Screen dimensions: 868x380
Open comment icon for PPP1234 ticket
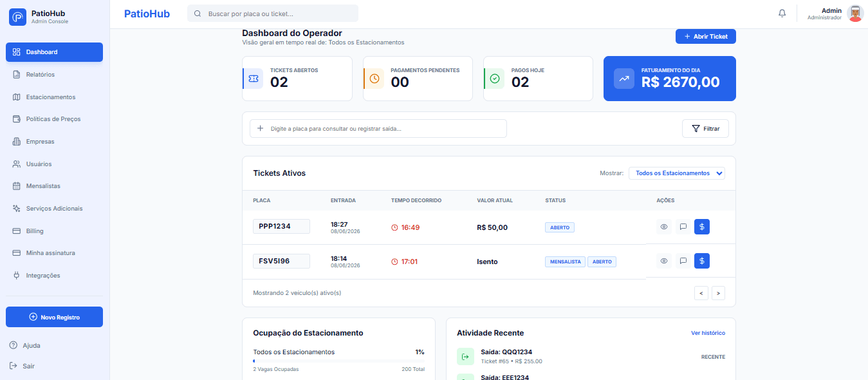[x=683, y=227]
